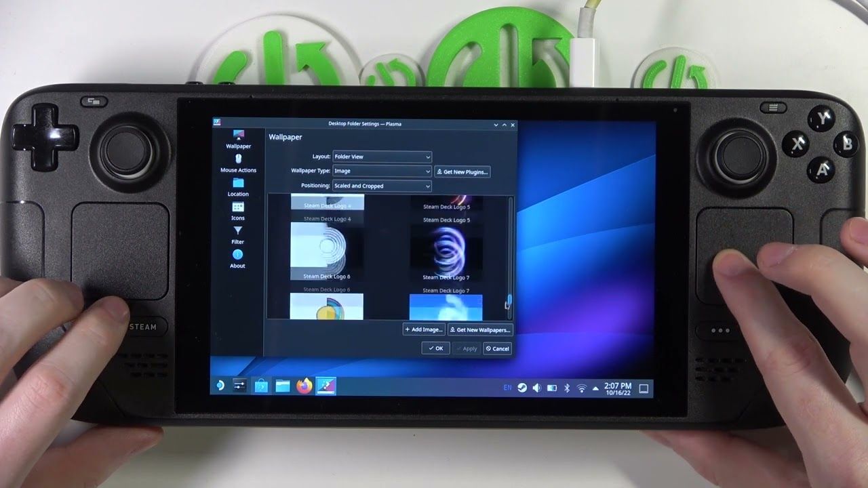Open the Bluetooth tray icon
The width and height of the screenshot is (868, 488).
(x=567, y=388)
